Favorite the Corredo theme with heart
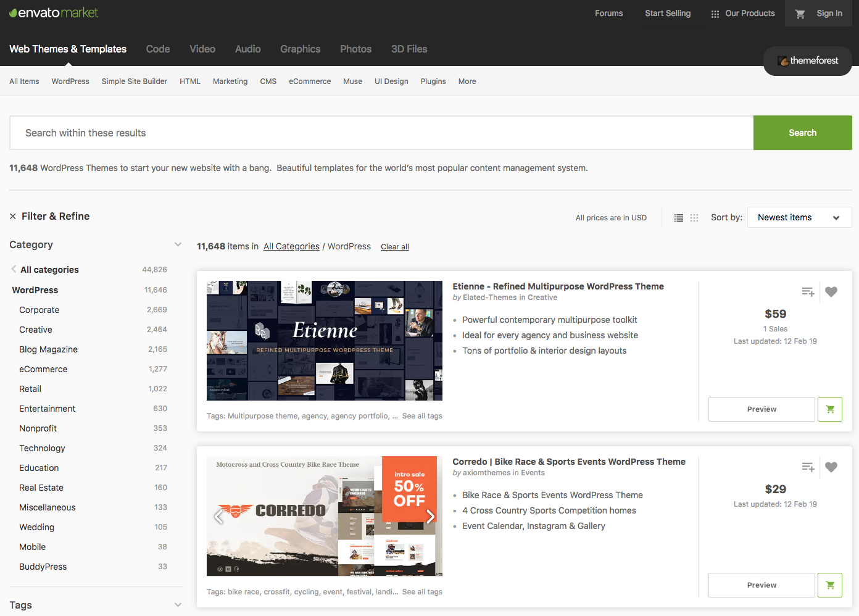Screen dimensions: 859x616 [x=831, y=467]
